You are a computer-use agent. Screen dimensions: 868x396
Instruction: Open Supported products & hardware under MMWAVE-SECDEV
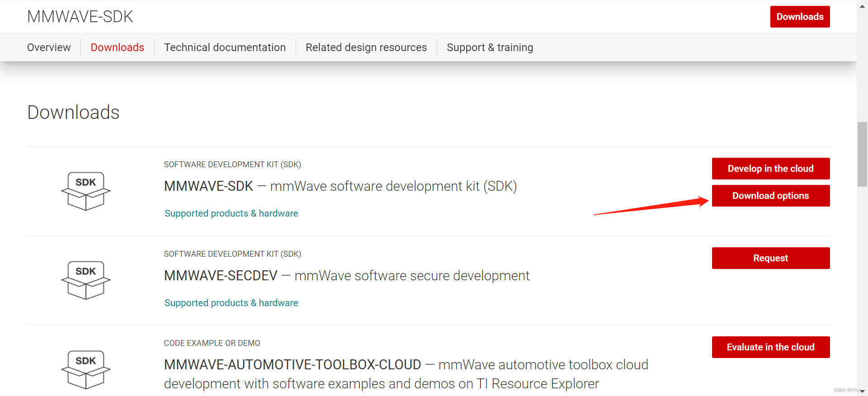click(231, 303)
